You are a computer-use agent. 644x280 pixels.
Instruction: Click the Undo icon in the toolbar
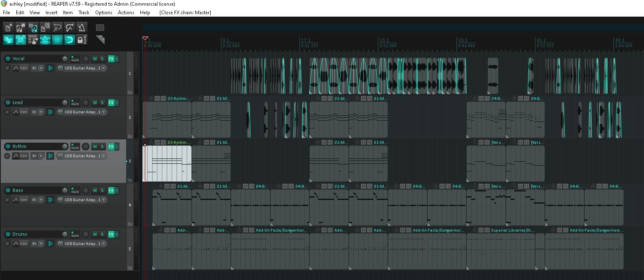[x=57, y=28]
